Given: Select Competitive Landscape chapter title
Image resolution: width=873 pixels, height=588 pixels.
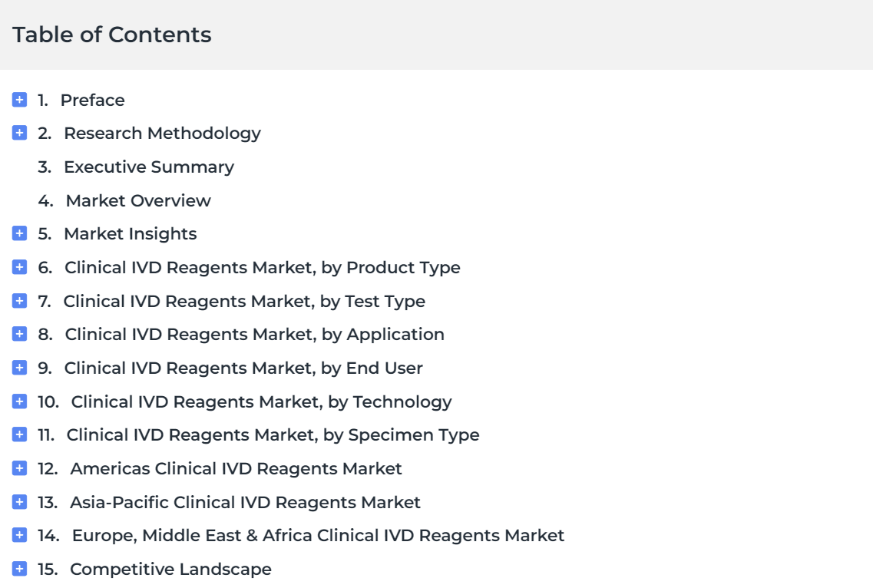Looking at the screenshot, I should (170, 569).
